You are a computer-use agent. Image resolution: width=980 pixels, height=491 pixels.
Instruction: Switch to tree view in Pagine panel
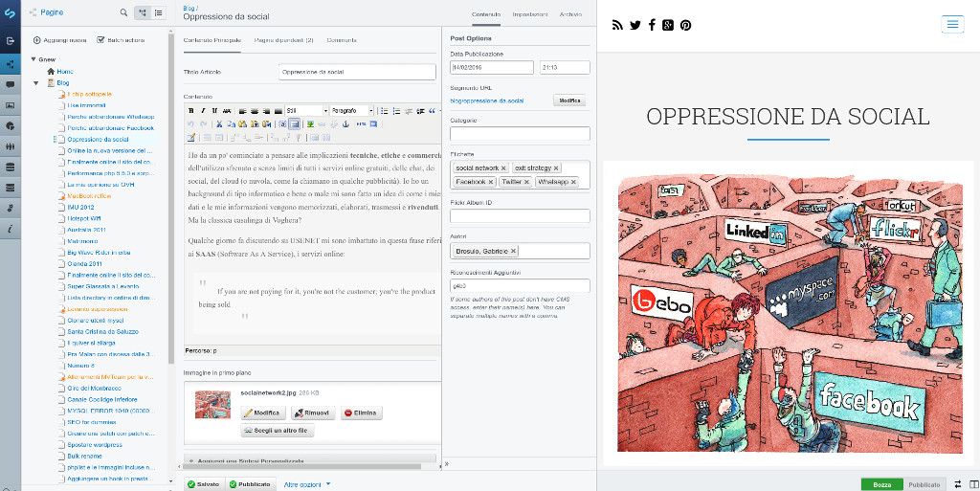pyautogui.click(x=143, y=12)
